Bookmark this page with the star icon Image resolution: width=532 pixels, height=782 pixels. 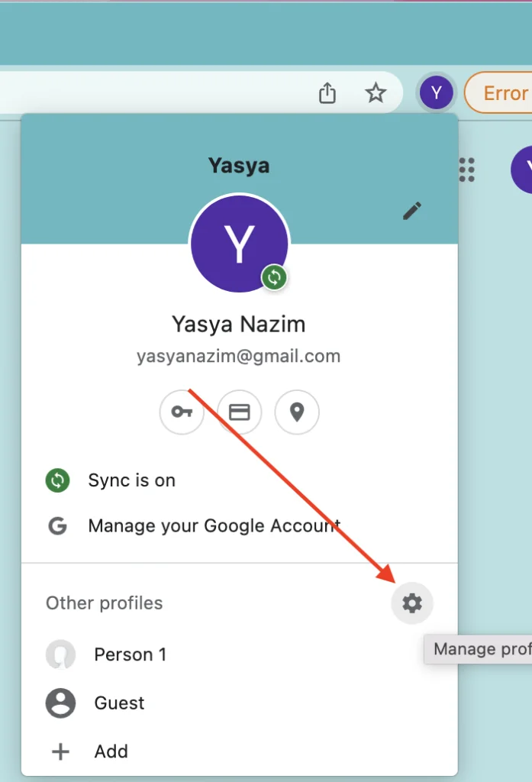coord(376,92)
